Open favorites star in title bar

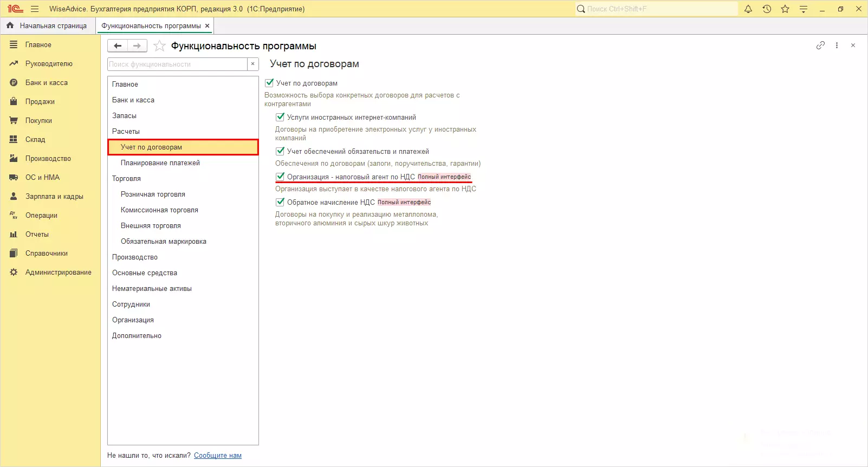click(785, 9)
